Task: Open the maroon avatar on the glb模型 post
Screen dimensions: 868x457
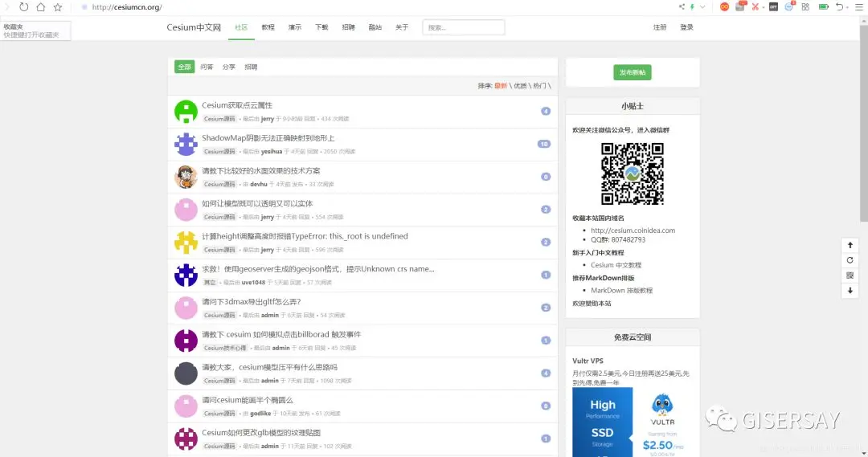Action: click(186, 439)
